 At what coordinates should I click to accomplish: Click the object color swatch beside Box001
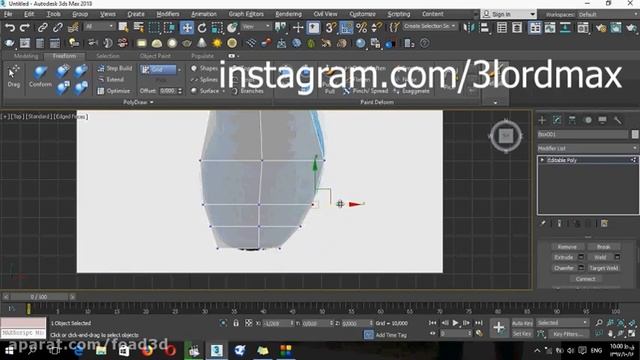coord(635,134)
